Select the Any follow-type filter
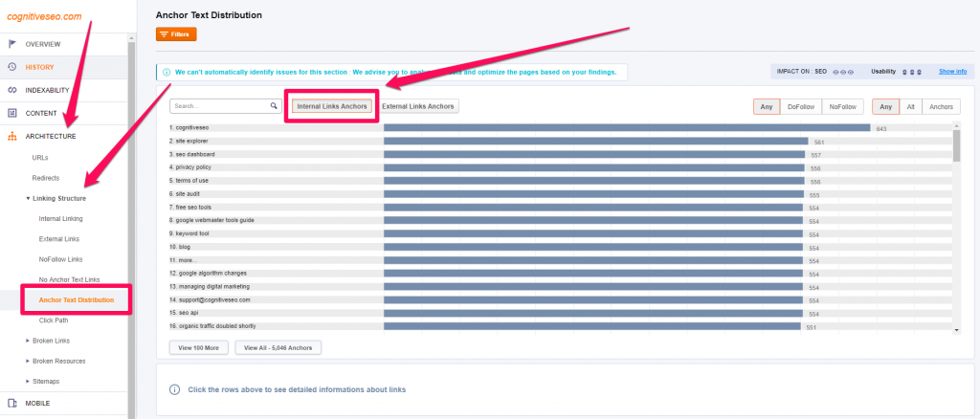 (x=767, y=107)
